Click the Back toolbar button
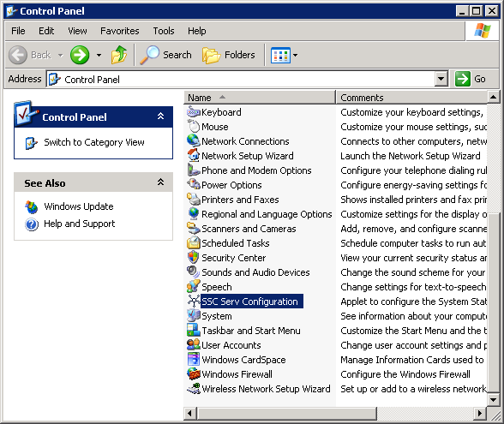This screenshot has width=504, height=424. pos(29,55)
